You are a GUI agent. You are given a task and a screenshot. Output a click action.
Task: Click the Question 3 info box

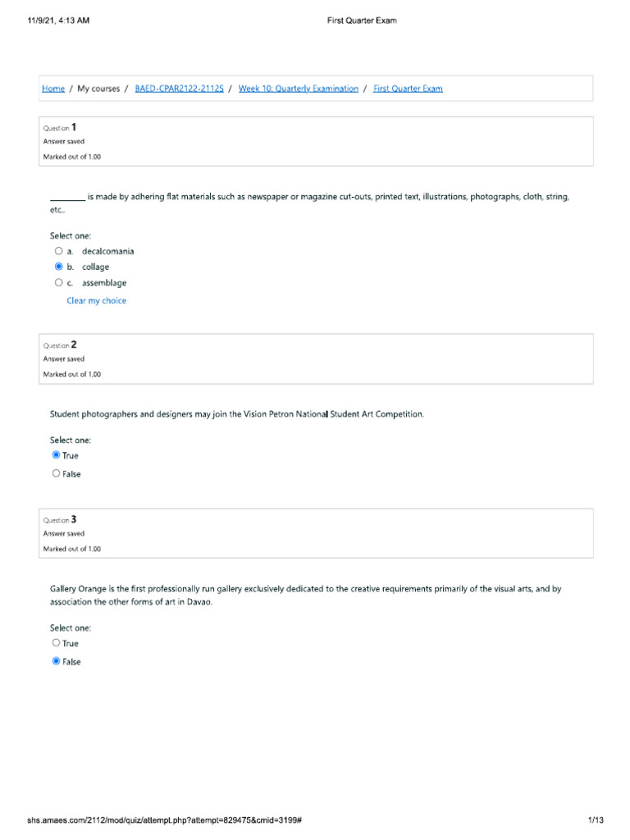(x=316, y=533)
